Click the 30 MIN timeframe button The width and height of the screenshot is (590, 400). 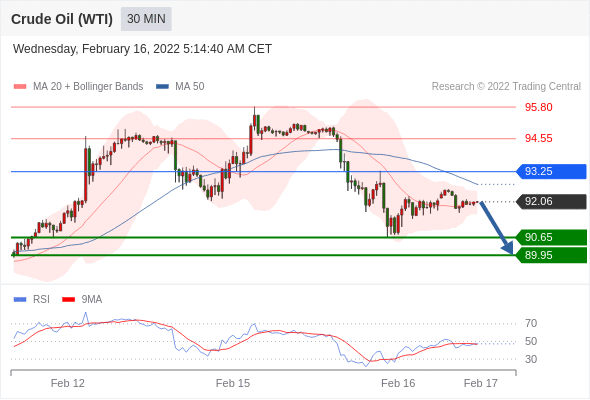146,19
